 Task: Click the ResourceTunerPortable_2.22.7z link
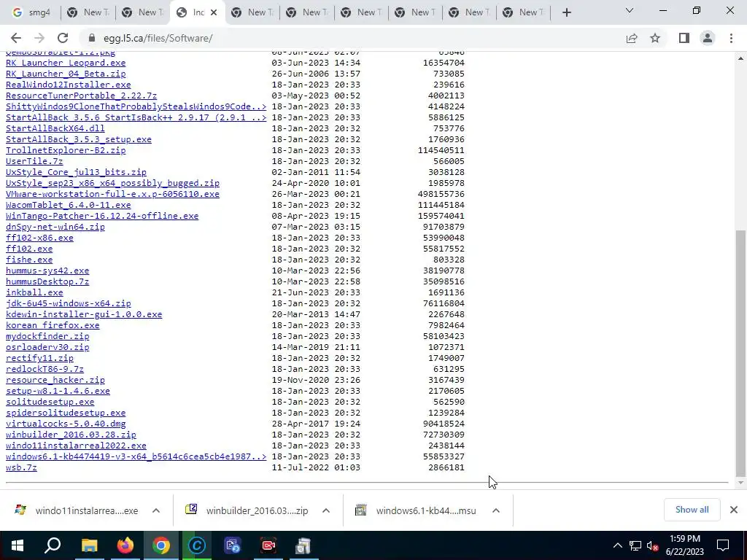tap(81, 96)
